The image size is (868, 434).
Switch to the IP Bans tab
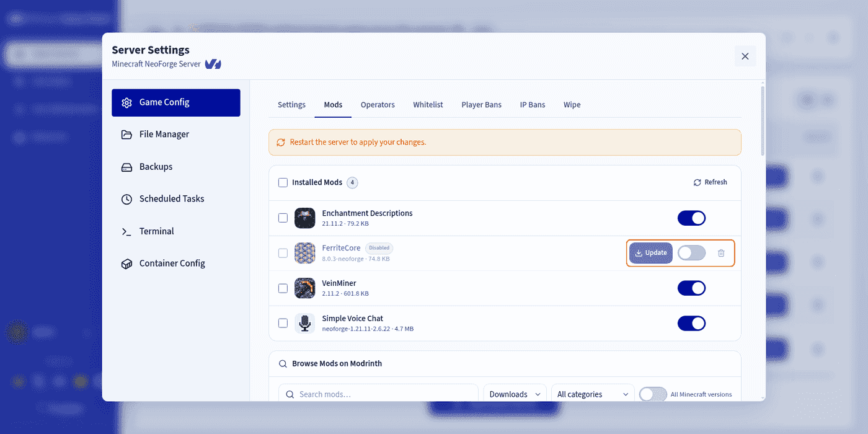(x=533, y=105)
